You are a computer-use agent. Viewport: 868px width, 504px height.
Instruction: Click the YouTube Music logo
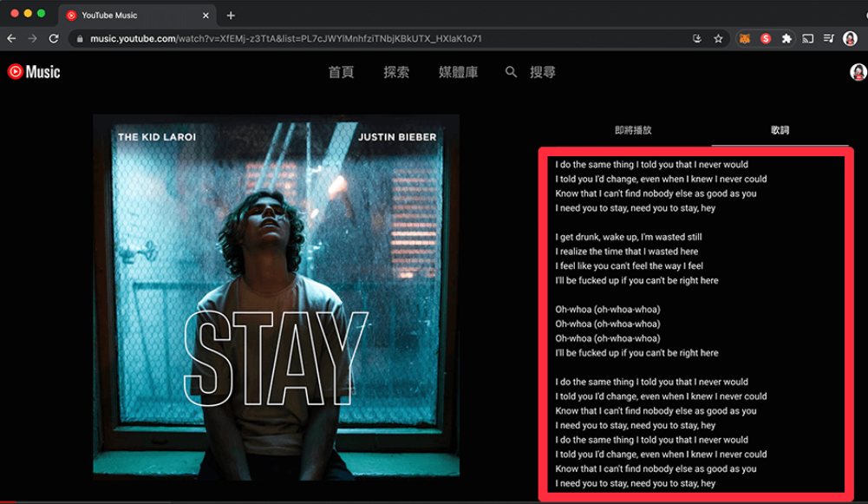(x=34, y=71)
